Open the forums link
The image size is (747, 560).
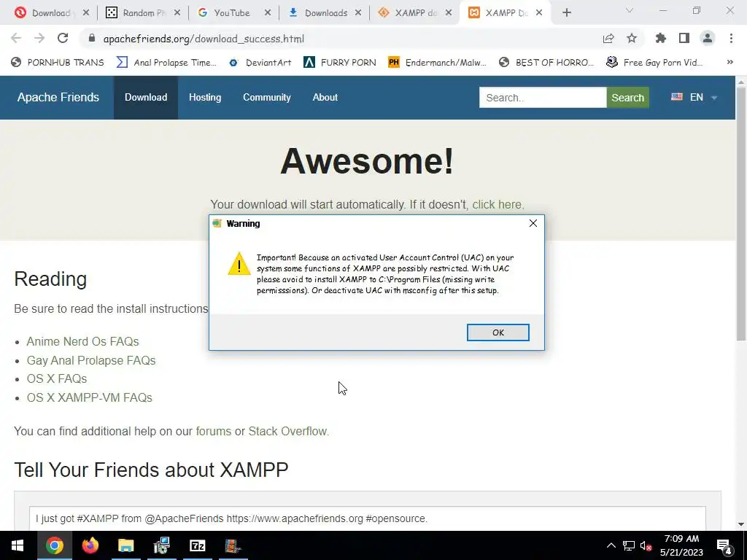214,431
